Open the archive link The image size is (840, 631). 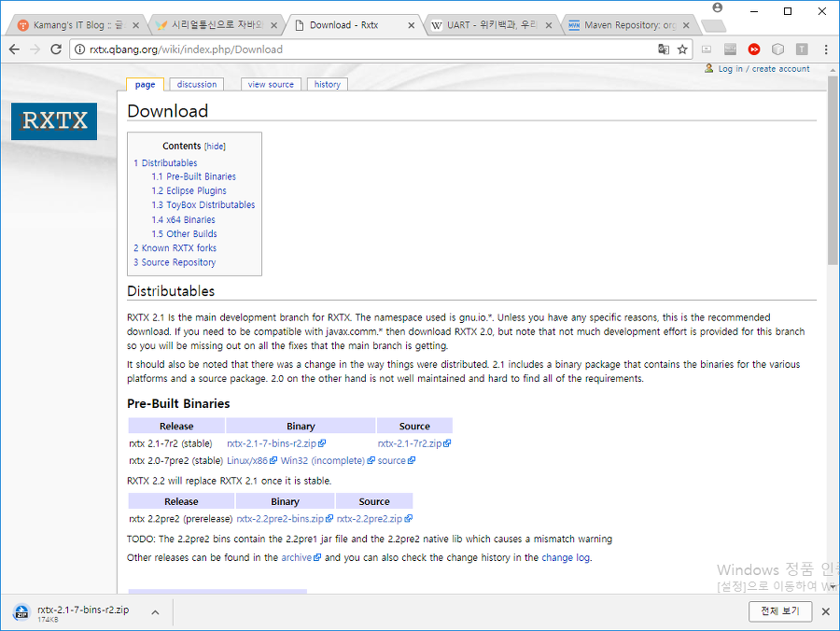tap(301, 557)
